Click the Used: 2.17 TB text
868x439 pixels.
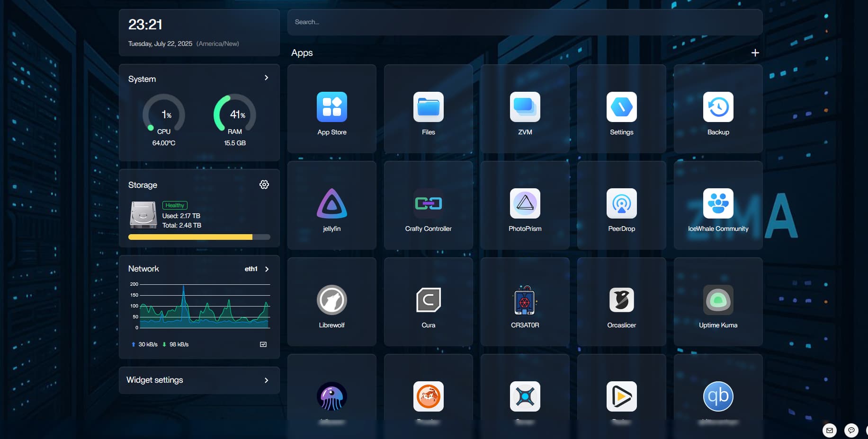181,216
